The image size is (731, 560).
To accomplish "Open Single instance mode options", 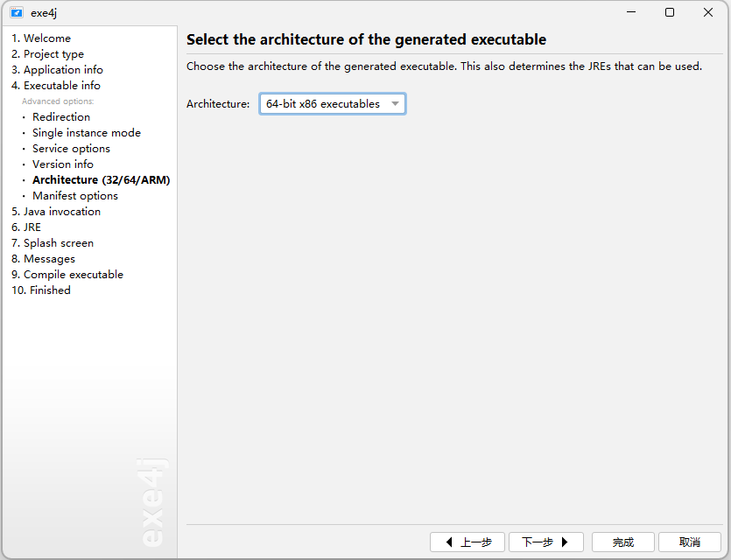I will point(86,133).
